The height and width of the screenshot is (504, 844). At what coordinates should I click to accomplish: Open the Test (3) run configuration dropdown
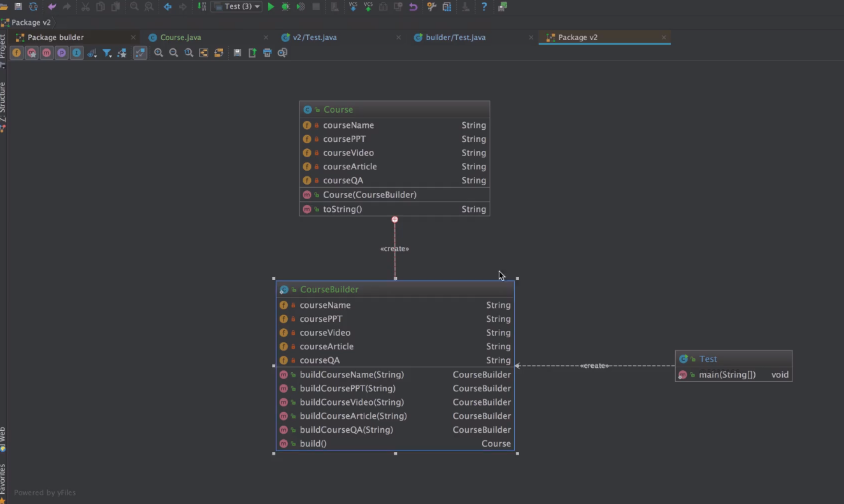coord(236,6)
